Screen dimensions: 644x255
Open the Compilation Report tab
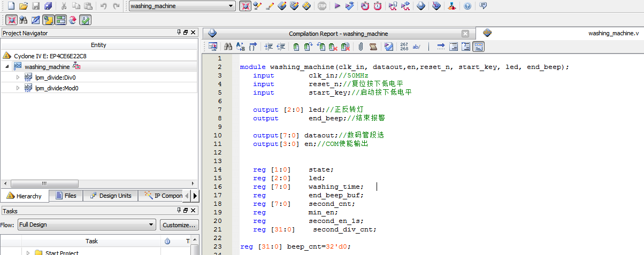click(338, 33)
